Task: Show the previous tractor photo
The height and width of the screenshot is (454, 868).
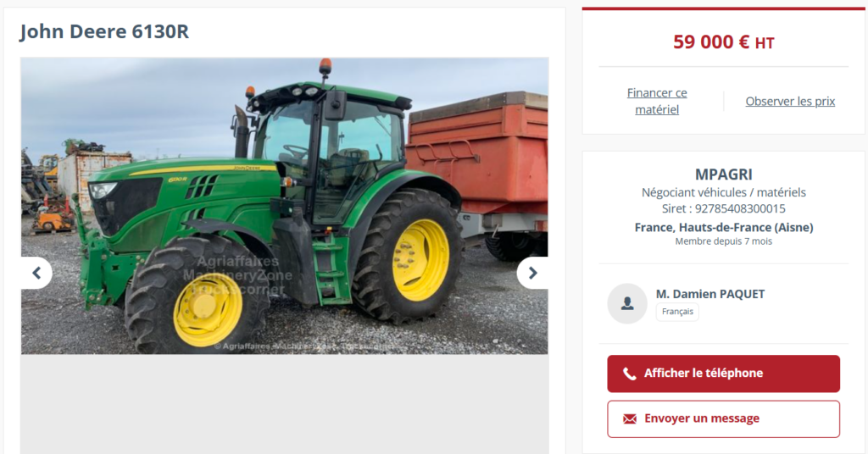Action: (x=36, y=273)
